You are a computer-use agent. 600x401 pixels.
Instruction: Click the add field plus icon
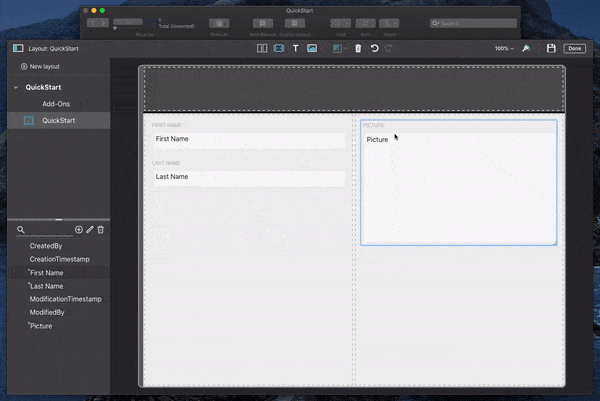(78, 230)
